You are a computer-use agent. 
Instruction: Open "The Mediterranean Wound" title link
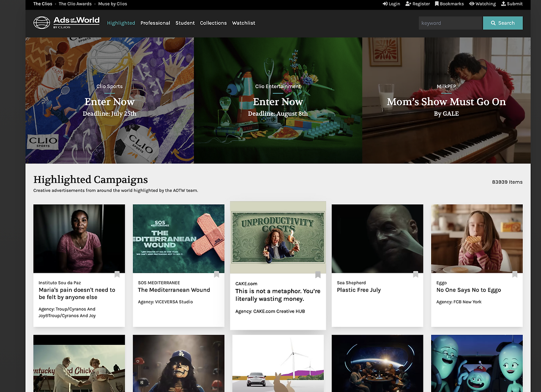174,290
